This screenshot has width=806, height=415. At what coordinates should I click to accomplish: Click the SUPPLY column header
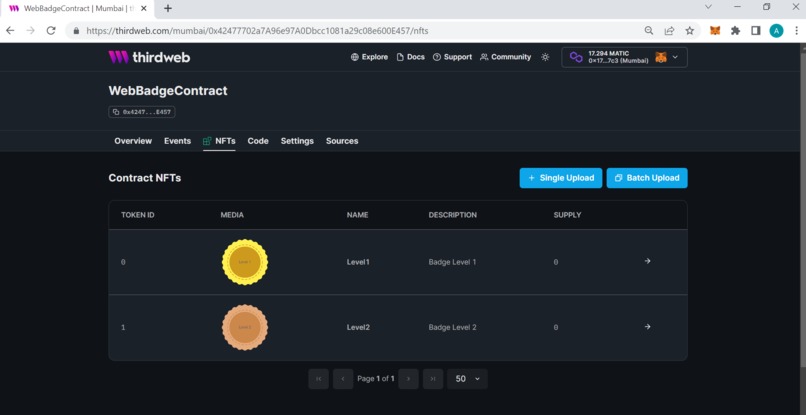coord(567,215)
